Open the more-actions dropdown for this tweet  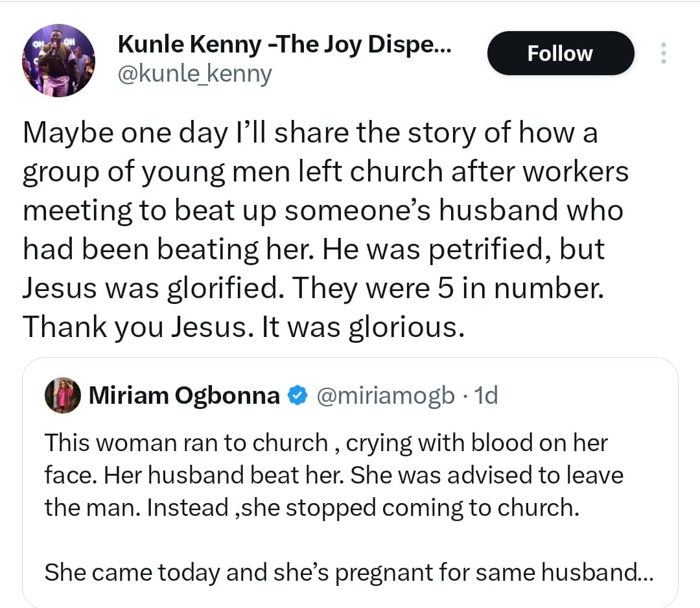664,53
